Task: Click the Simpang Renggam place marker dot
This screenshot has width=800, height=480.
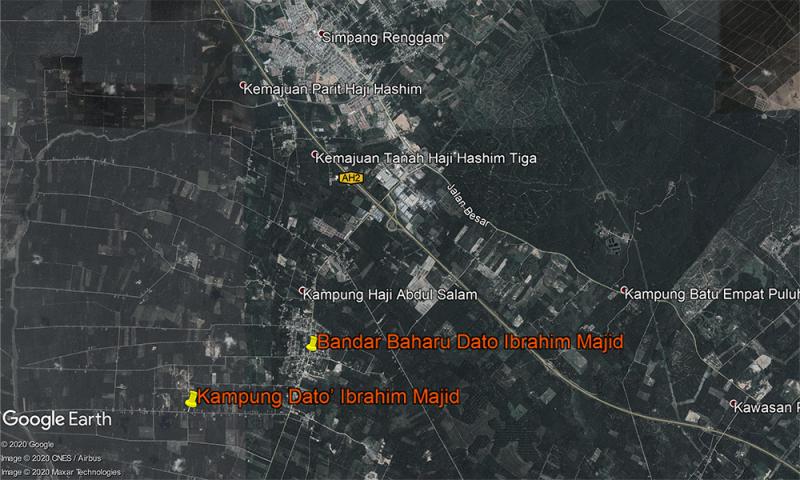Action: point(322,35)
